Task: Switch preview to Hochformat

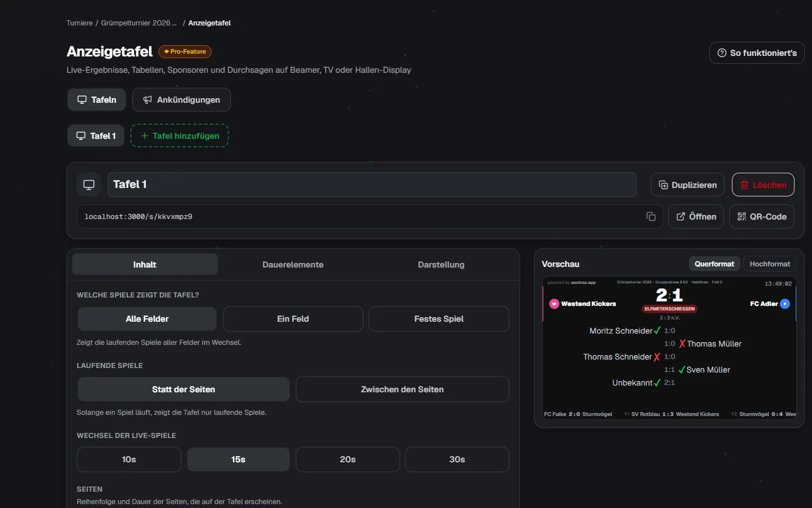Action: point(770,264)
